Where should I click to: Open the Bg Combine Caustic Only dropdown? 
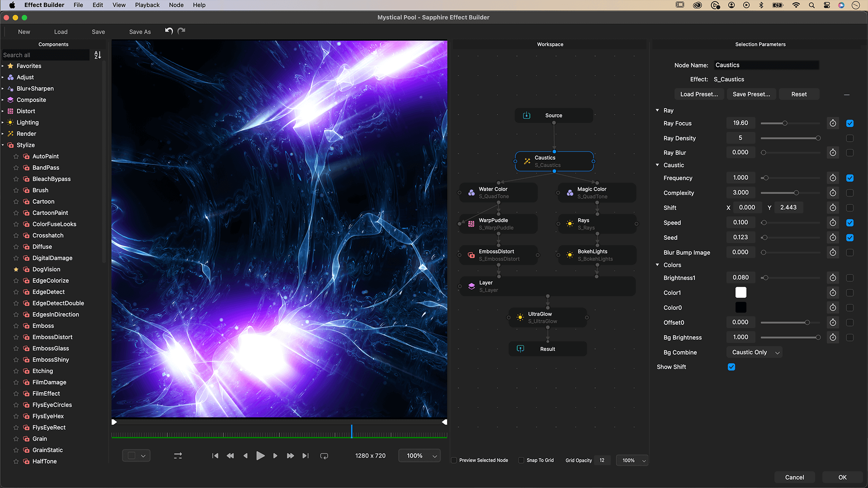point(754,352)
